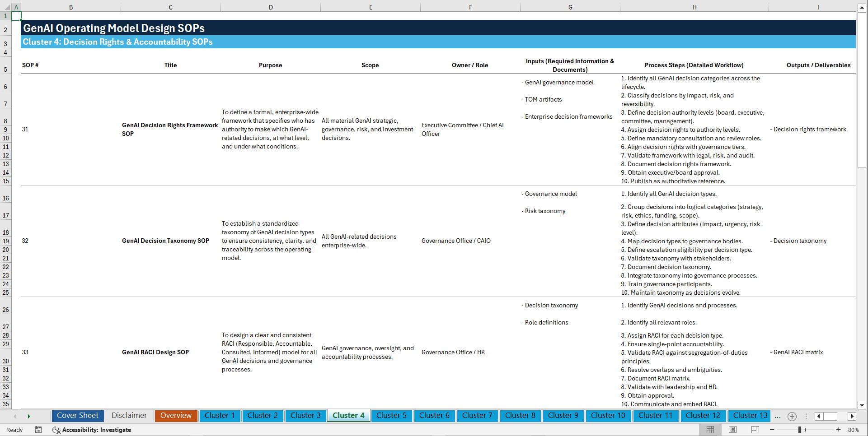
Task: Click the next-sheet navigation arrow
Action: click(29, 416)
